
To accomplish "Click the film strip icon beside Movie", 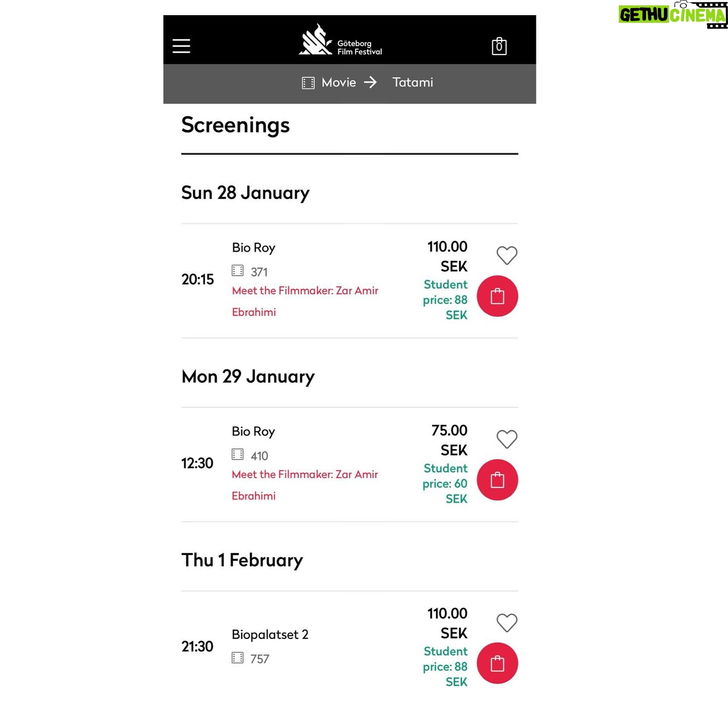I will [308, 83].
